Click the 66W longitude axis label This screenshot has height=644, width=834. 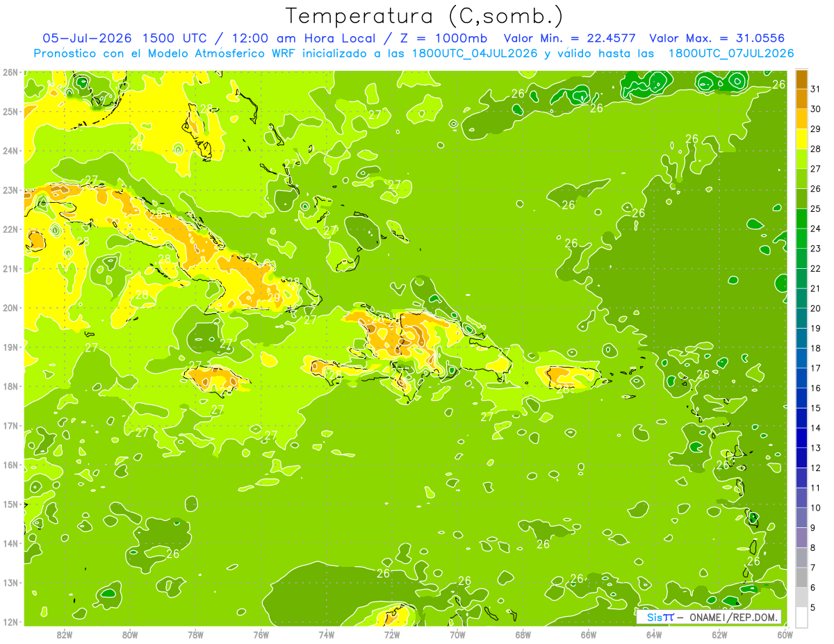(x=589, y=634)
